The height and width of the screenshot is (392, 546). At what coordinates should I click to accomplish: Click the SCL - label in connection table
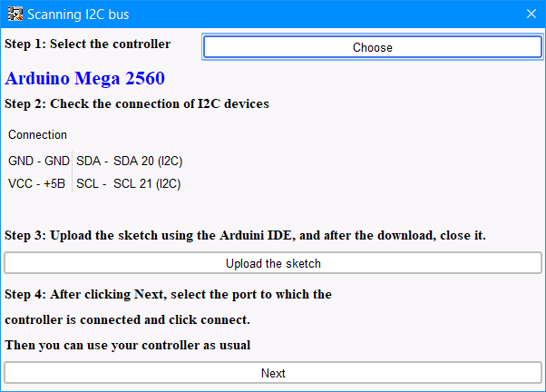(92, 183)
